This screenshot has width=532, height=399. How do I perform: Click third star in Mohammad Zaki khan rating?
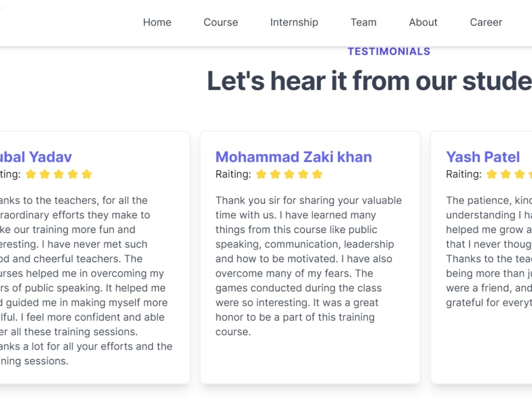(x=289, y=174)
